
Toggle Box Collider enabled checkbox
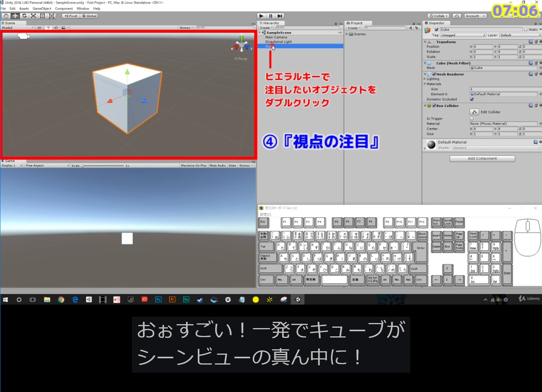pos(434,105)
